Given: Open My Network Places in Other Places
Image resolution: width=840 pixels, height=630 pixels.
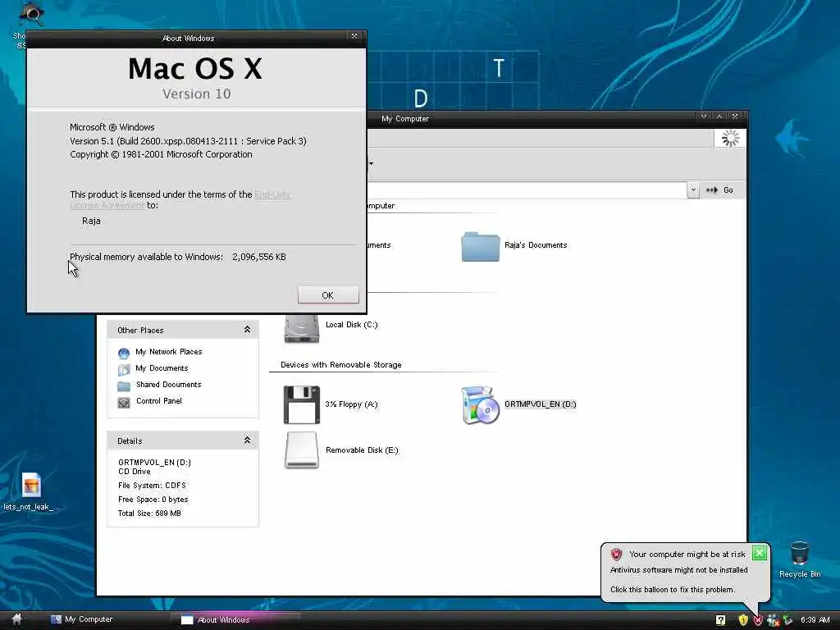Looking at the screenshot, I should coord(168,351).
